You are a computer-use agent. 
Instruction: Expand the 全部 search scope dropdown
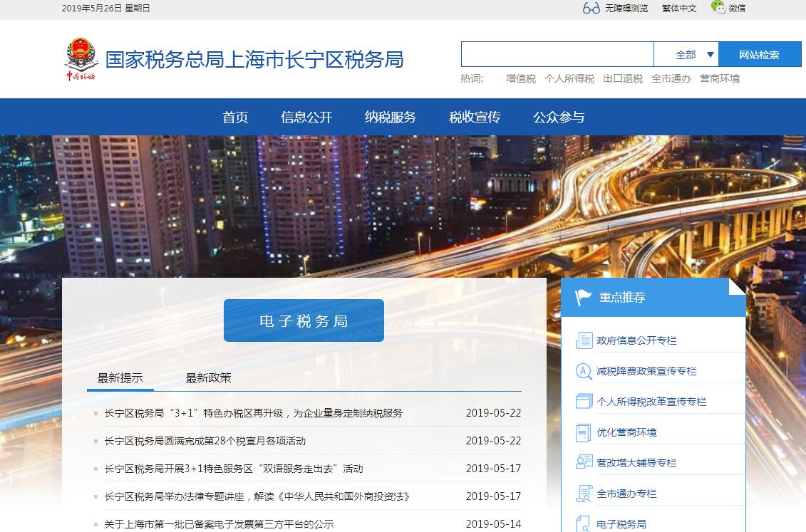pos(686,55)
